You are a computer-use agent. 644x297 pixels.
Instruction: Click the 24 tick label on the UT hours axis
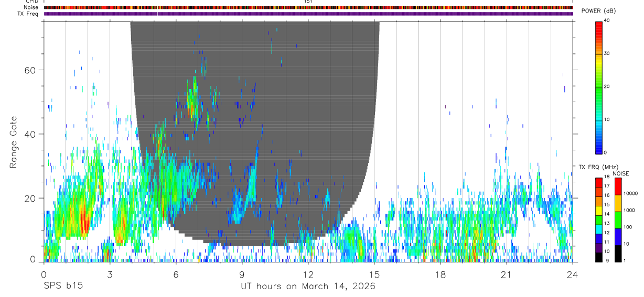pyautogui.click(x=573, y=275)
